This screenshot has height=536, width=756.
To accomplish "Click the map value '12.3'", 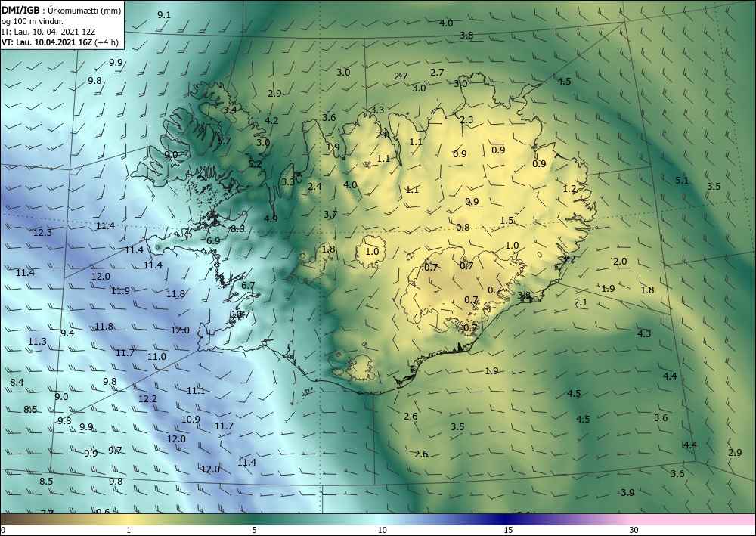I will (x=42, y=233).
